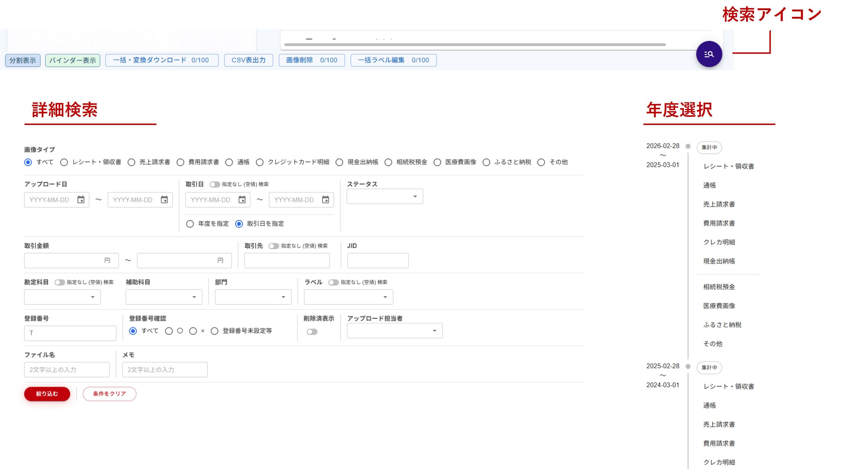This screenshot has width=868, height=469.
Task: Click the 条件をクリア button
Action: coord(109,394)
